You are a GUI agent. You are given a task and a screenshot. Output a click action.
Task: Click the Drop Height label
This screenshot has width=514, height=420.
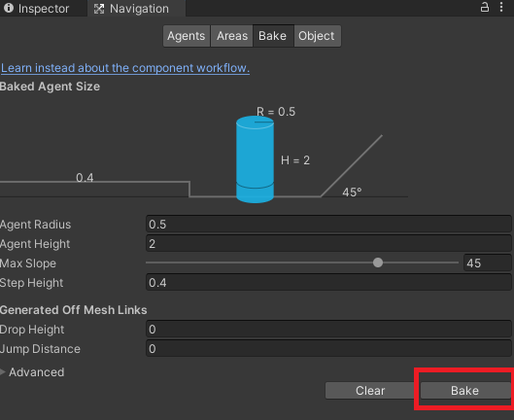point(32,330)
